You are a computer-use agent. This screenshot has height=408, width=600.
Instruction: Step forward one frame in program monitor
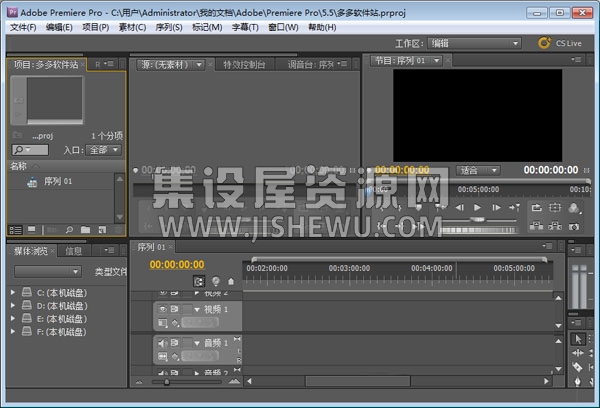(496, 207)
